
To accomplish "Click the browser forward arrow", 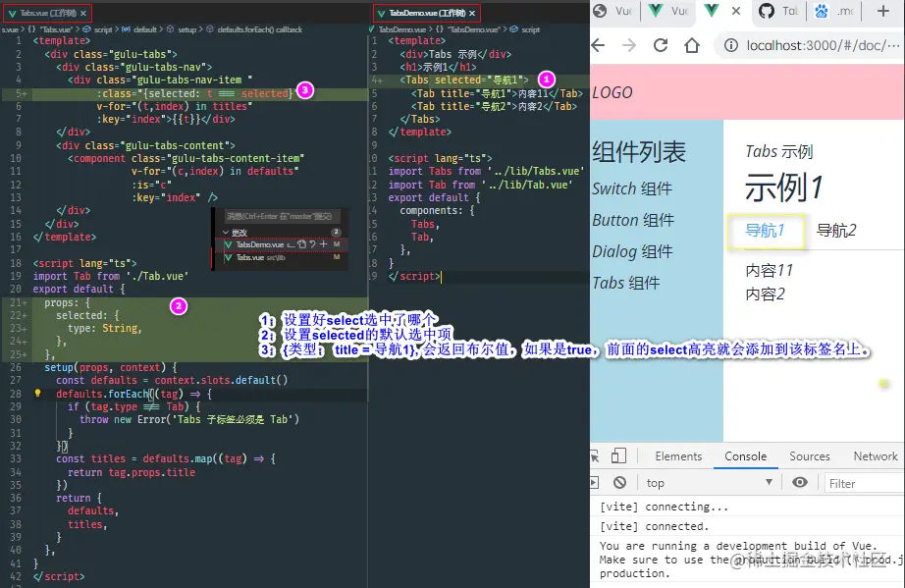I will pyautogui.click(x=629, y=45).
